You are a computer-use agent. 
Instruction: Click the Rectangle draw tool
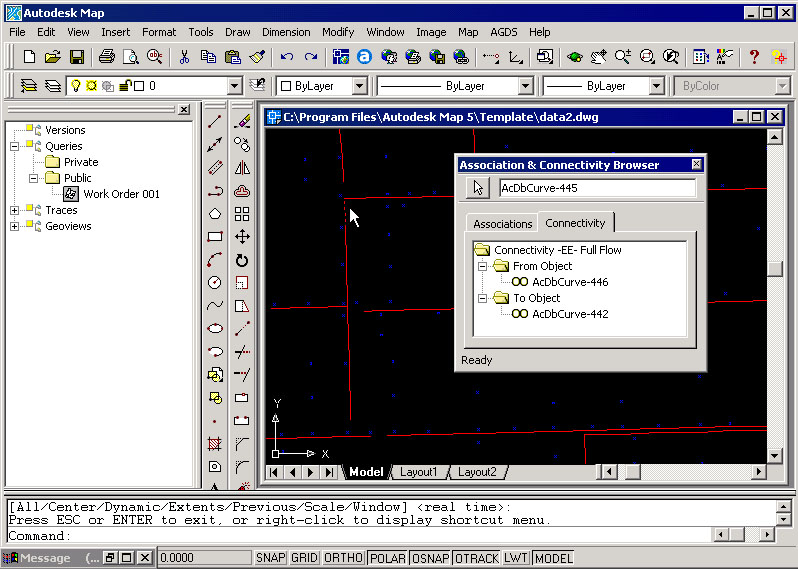(215, 237)
